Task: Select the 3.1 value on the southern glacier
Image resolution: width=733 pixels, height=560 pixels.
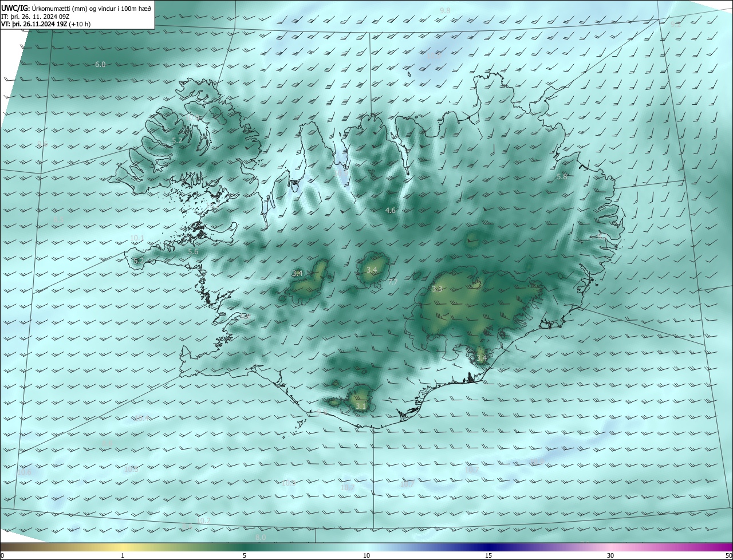Action: tap(361, 406)
